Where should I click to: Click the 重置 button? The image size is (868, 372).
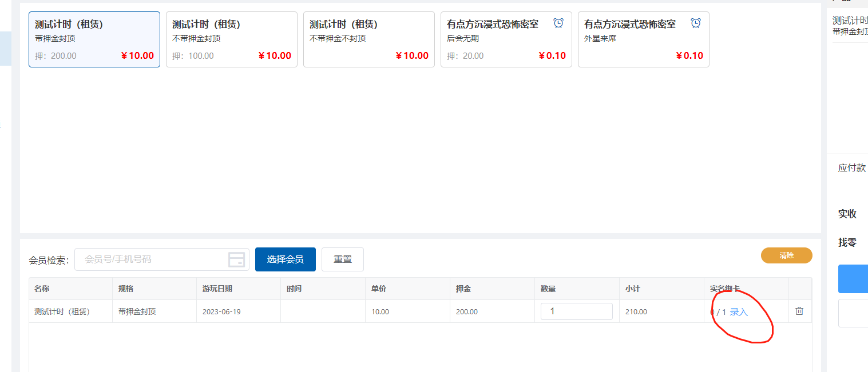pyautogui.click(x=343, y=259)
